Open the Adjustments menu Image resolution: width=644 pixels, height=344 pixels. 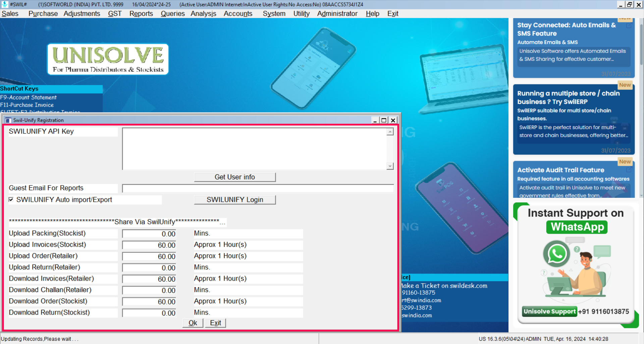[x=82, y=14]
